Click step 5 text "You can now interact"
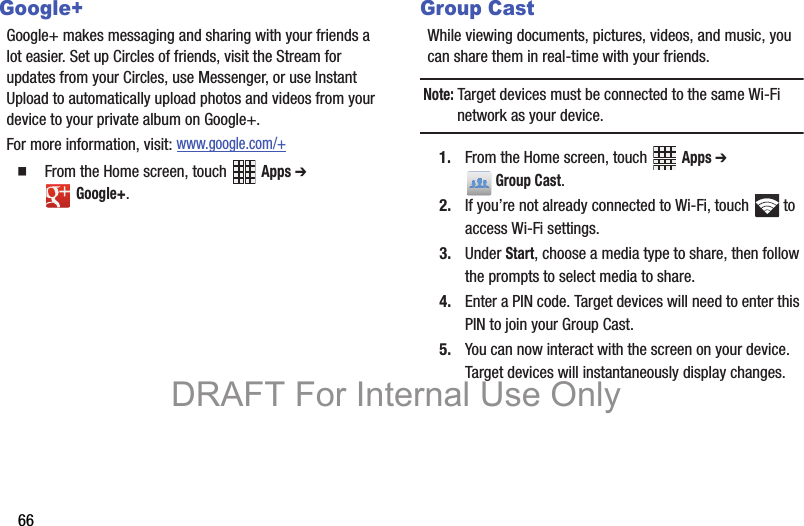The width and height of the screenshot is (804, 526). pyautogui.click(x=544, y=350)
